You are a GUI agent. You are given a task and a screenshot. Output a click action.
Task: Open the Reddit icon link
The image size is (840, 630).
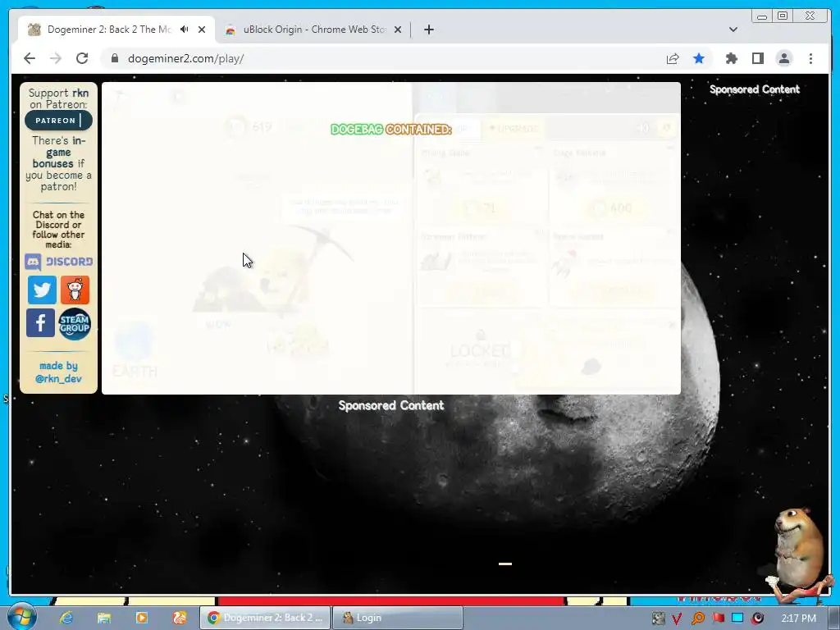pos(75,290)
